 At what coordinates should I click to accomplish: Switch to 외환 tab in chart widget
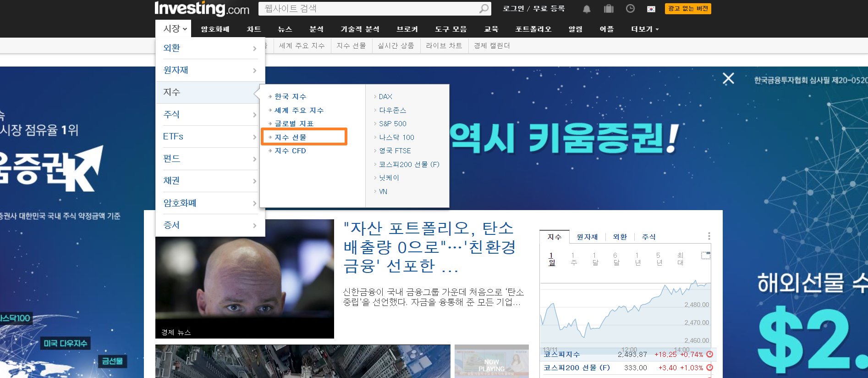(620, 237)
